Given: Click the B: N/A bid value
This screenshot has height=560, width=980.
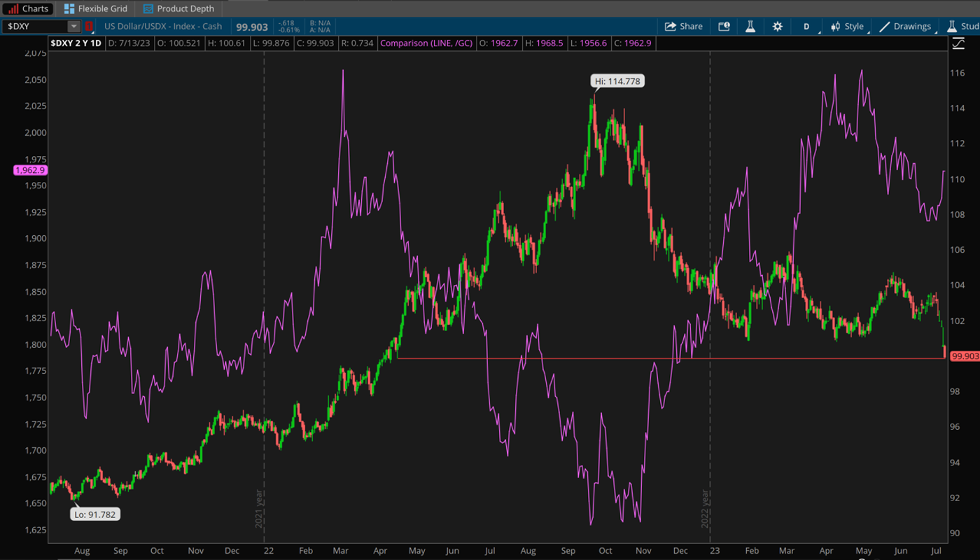Looking at the screenshot, I should pyautogui.click(x=320, y=23).
